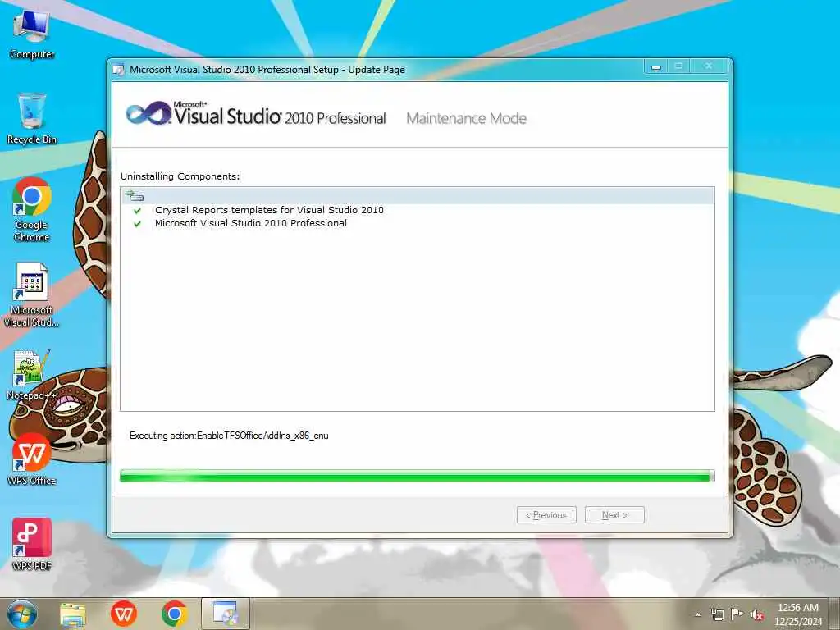This screenshot has width=840, height=630.
Task: Click the Chrome taskbar icon
Action: 174,614
